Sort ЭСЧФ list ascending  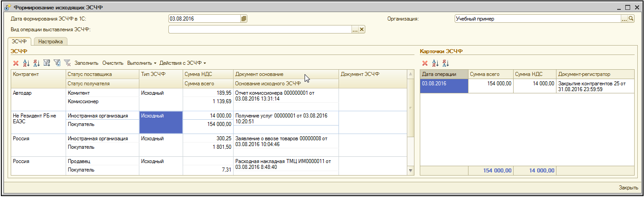[x=26, y=63]
